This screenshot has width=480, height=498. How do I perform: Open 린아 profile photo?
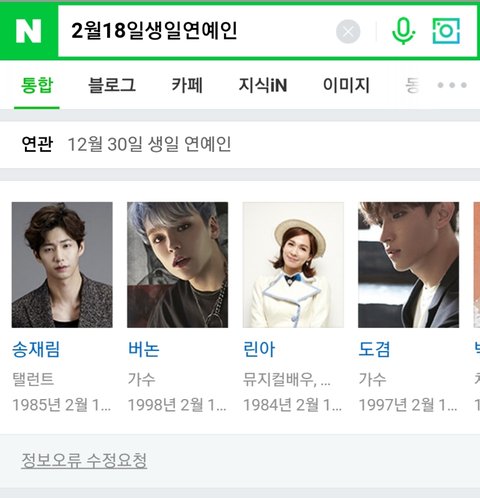(293, 265)
